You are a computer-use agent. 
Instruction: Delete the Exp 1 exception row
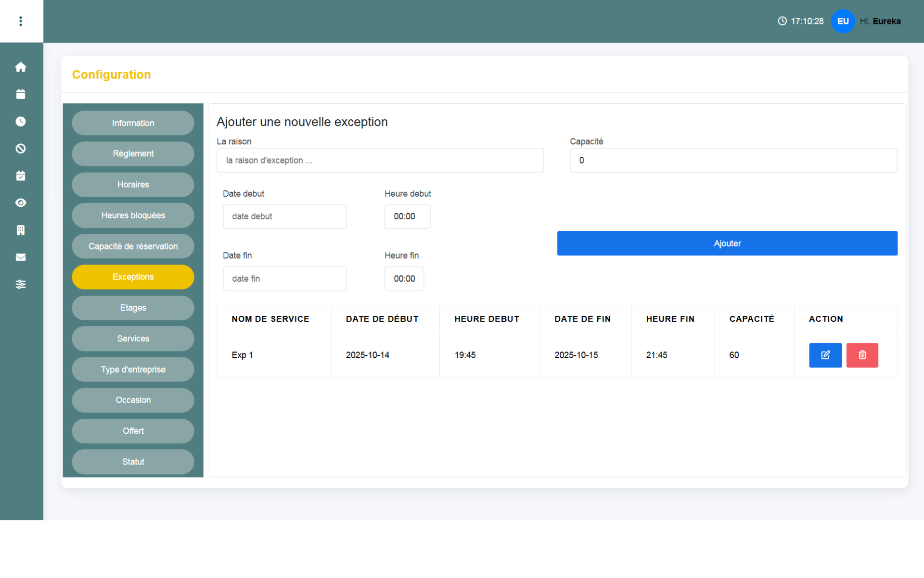[x=862, y=355]
